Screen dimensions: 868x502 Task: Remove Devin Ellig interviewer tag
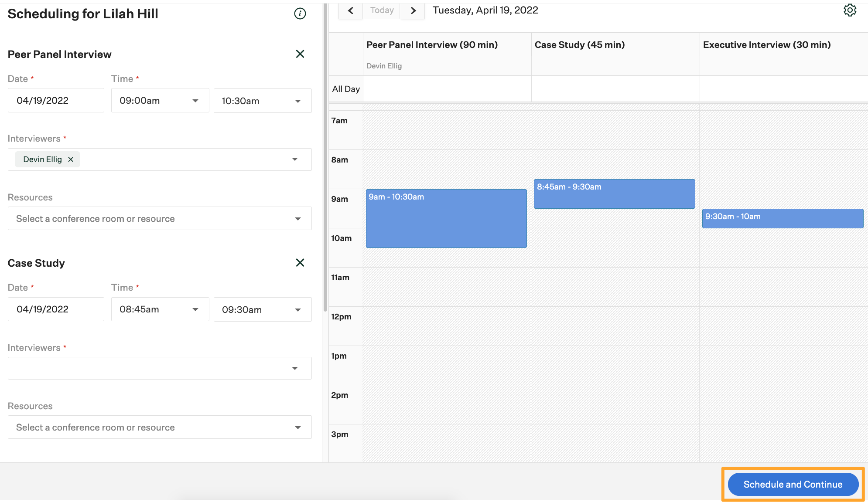(71, 159)
